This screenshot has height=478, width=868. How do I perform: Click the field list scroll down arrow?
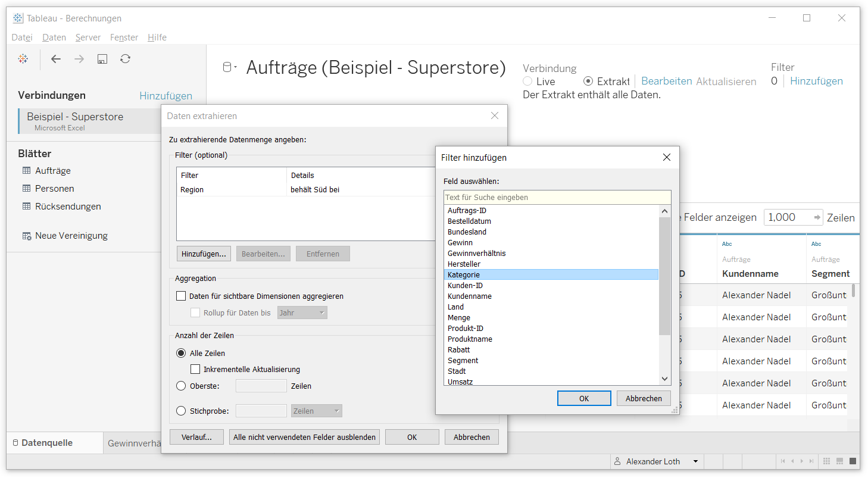point(665,379)
